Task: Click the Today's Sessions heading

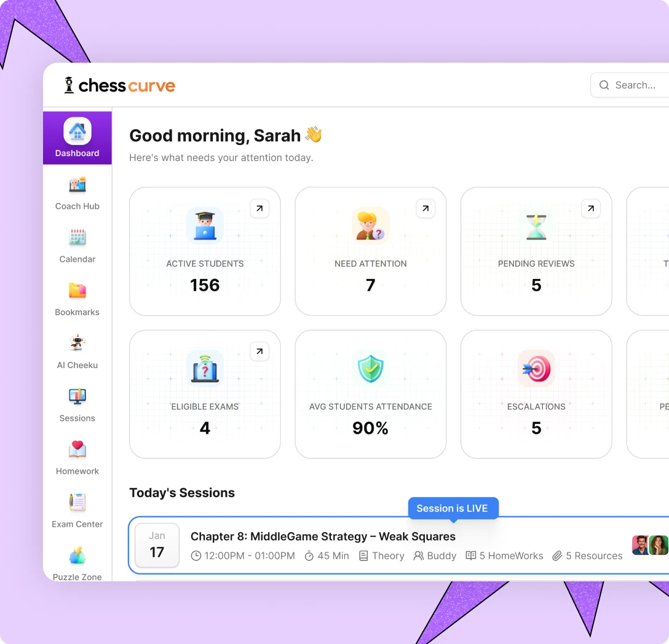Action: pyautogui.click(x=182, y=493)
